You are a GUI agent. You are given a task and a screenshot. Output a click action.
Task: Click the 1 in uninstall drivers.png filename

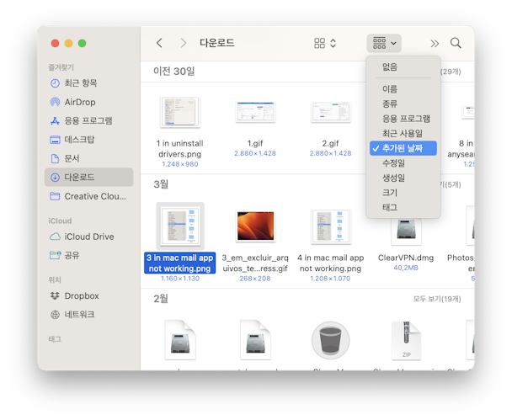(180, 148)
